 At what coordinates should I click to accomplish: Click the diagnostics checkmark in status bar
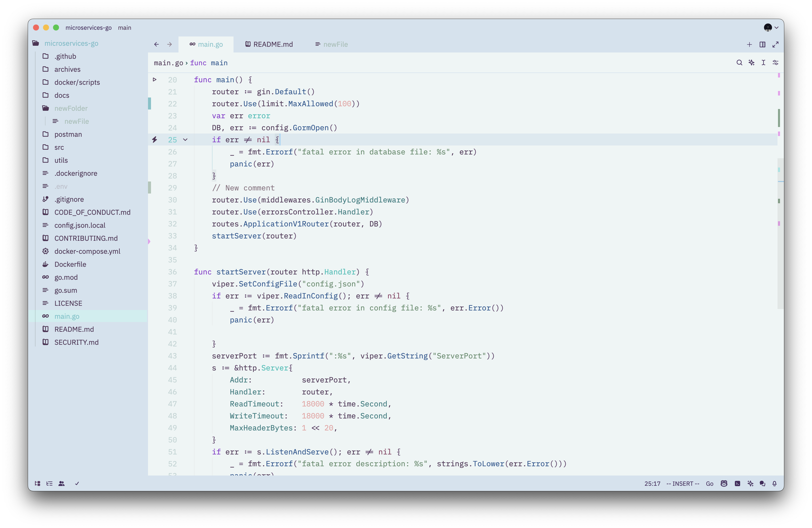point(77,483)
